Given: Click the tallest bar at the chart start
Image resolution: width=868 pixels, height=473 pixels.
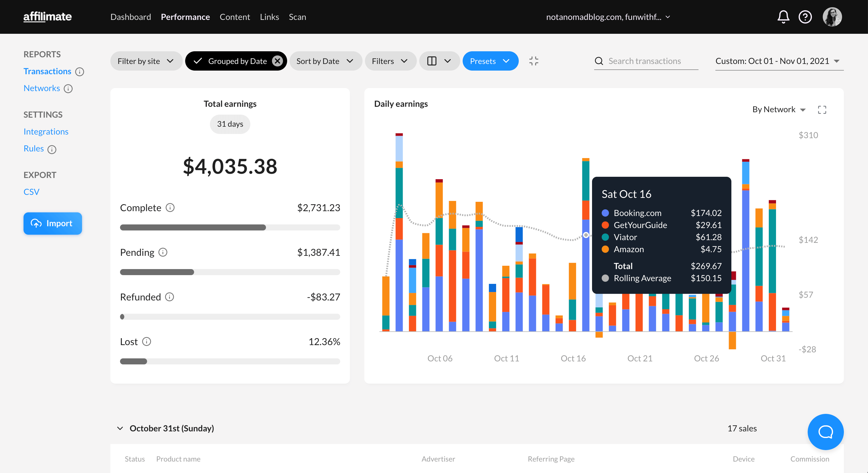Looking at the screenshot, I should 399,232.
